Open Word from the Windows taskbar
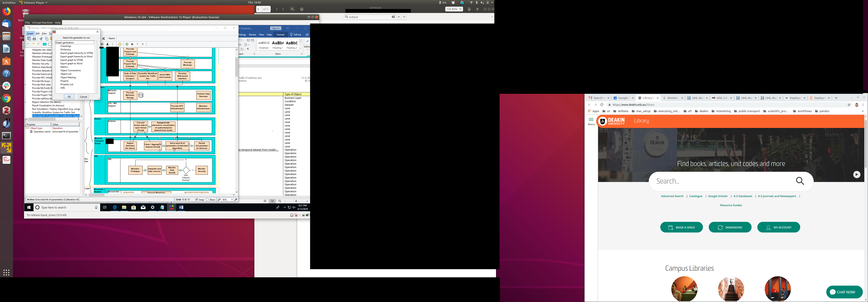 181,207
